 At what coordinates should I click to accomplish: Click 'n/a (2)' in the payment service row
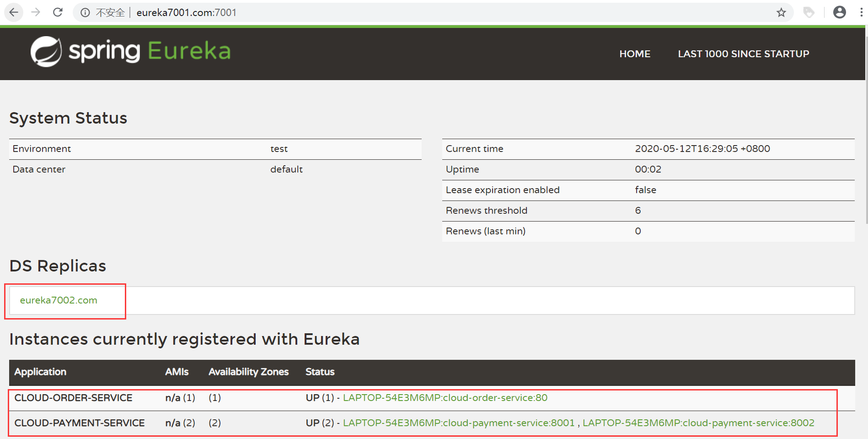click(x=180, y=423)
